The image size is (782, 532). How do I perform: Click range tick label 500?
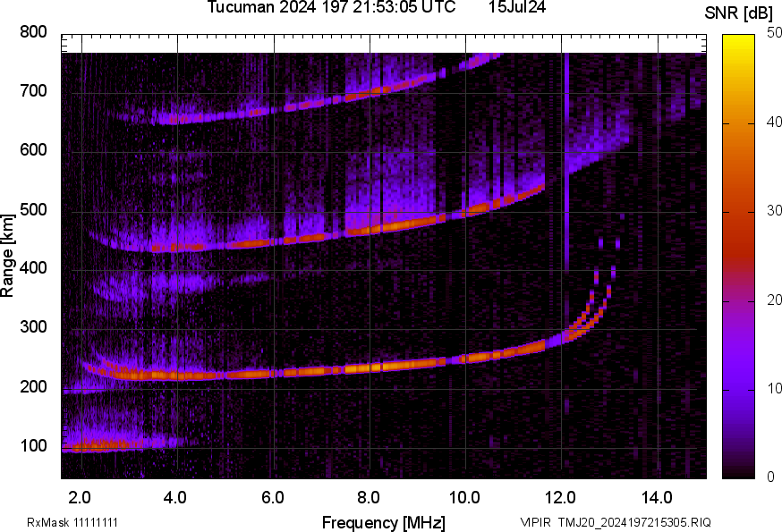point(33,209)
